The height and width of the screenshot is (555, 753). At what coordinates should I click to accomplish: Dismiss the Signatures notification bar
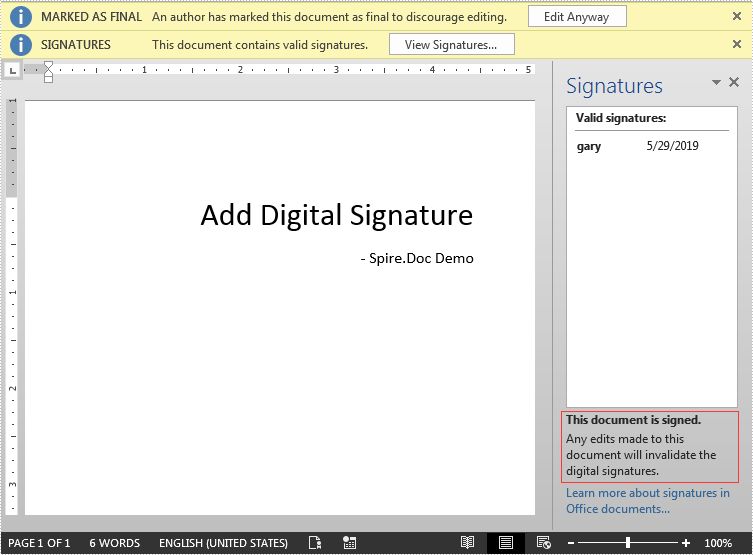coord(737,44)
